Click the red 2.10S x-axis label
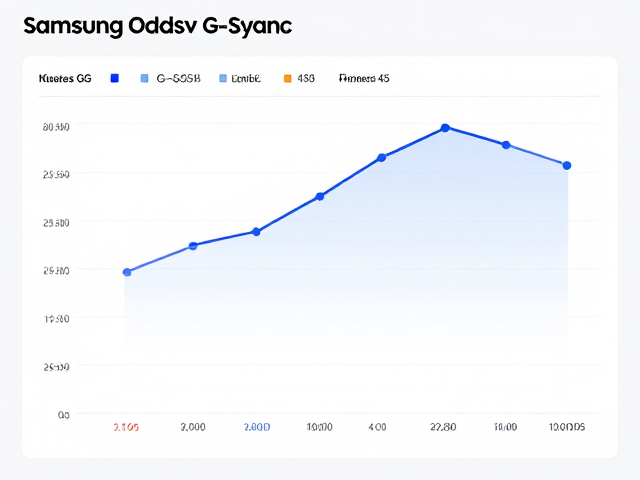Viewport: 640px width, 480px height. pos(126,427)
